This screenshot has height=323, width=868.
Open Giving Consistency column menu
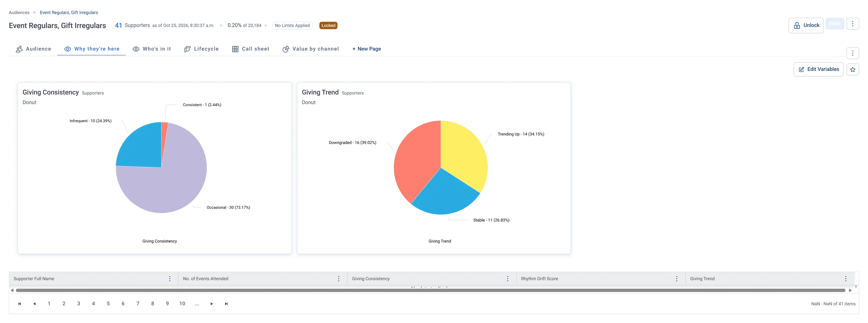(508, 278)
